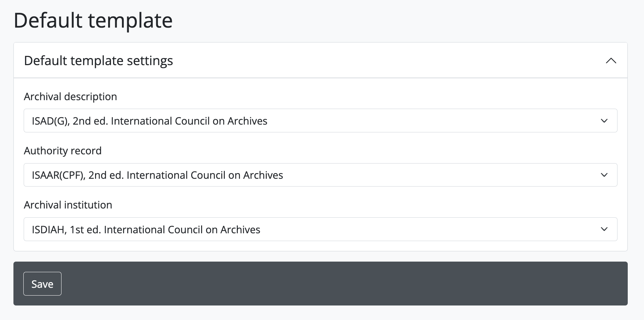The width and height of the screenshot is (644, 320).
Task: Click the Archival institution label
Action: click(68, 205)
